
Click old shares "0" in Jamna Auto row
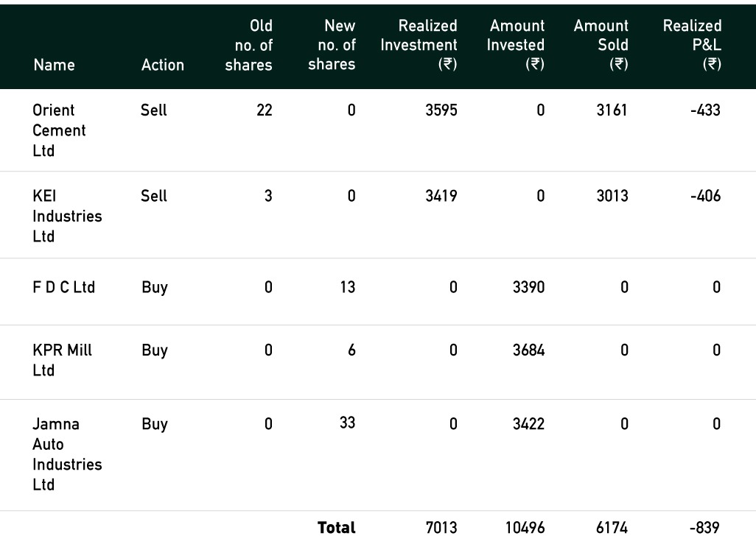pyautogui.click(x=268, y=424)
